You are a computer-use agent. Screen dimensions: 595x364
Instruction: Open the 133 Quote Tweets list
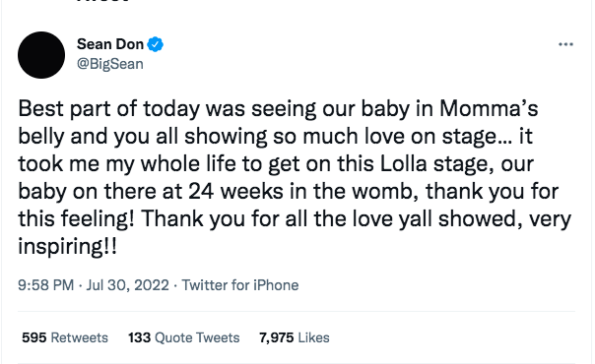click(x=184, y=337)
